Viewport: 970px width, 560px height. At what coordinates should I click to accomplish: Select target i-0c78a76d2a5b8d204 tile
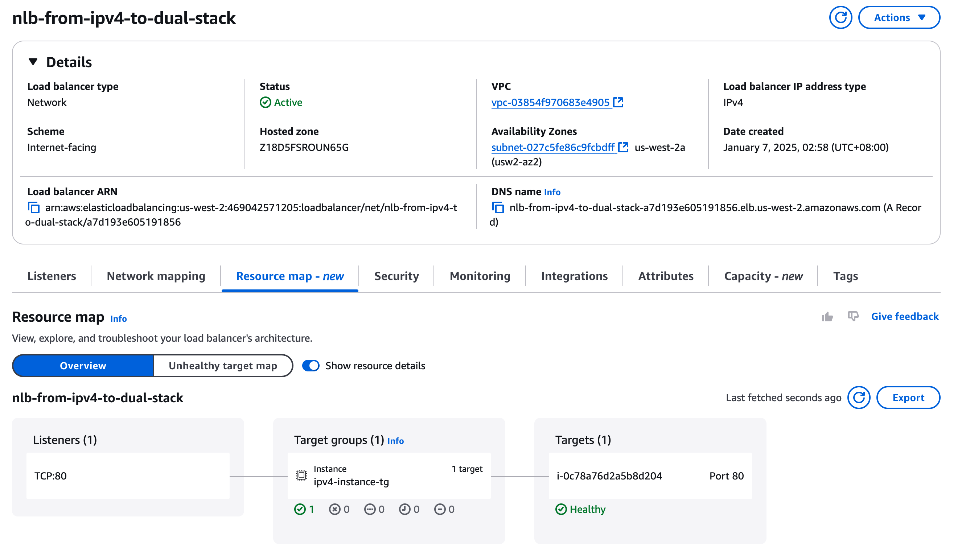[650, 476]
